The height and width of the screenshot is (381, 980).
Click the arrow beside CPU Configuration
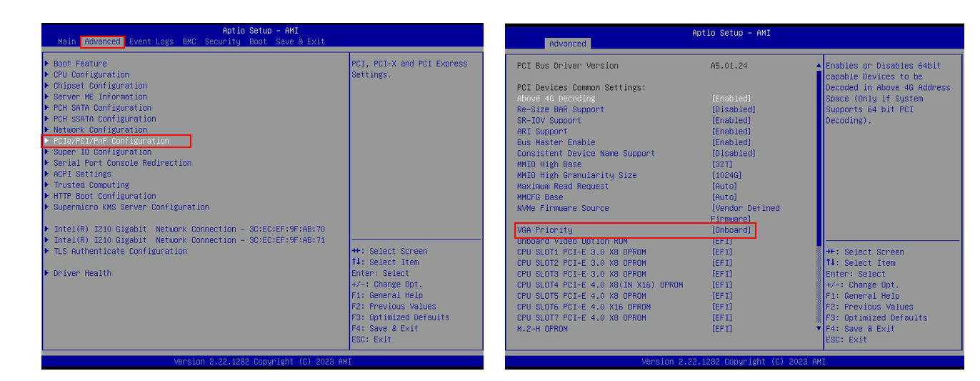tap(47, 74)
